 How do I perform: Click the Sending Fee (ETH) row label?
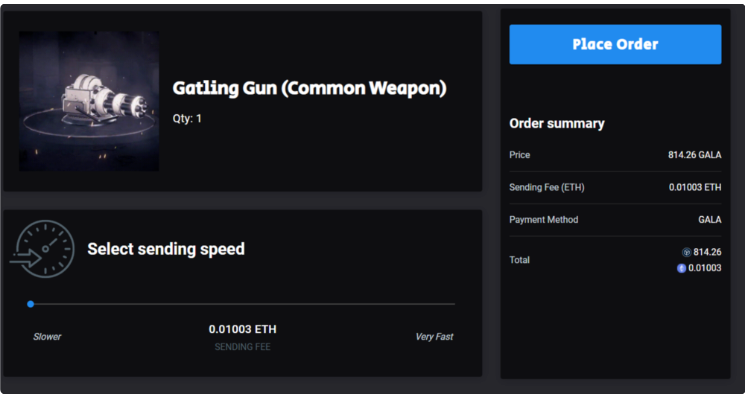pos(547,187)
